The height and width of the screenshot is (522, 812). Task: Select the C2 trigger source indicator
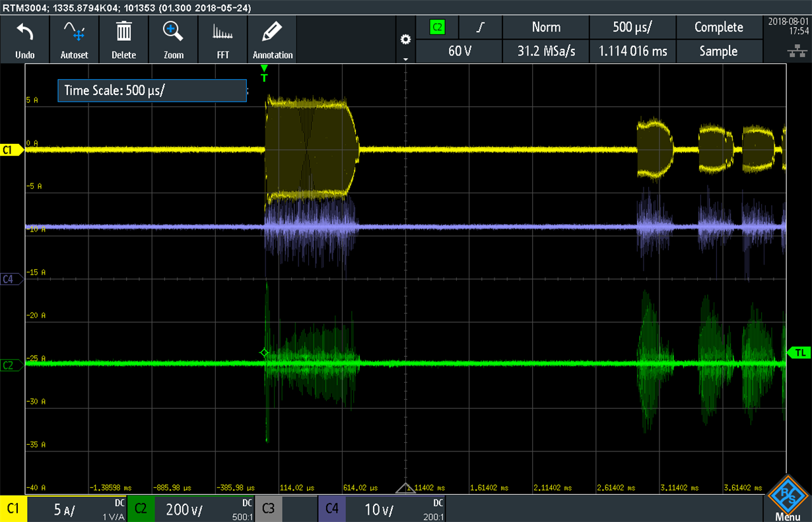[437, 28]
